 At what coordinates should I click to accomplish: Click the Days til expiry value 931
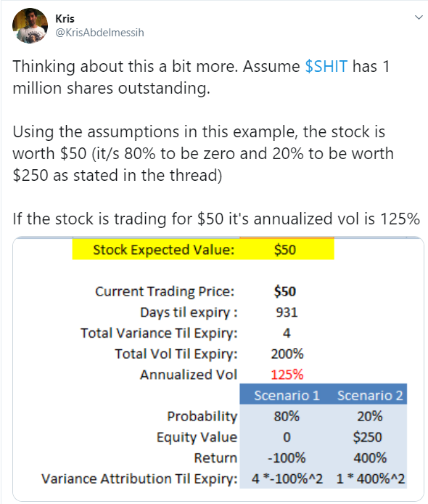[287, 312]
